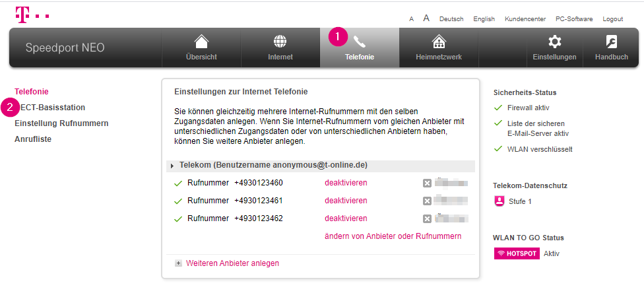Click the Sicherheits-Status heading
Image resolution: width=644 pixels, height=299 pixels.
pyautogui.click(x=525, y=93)
